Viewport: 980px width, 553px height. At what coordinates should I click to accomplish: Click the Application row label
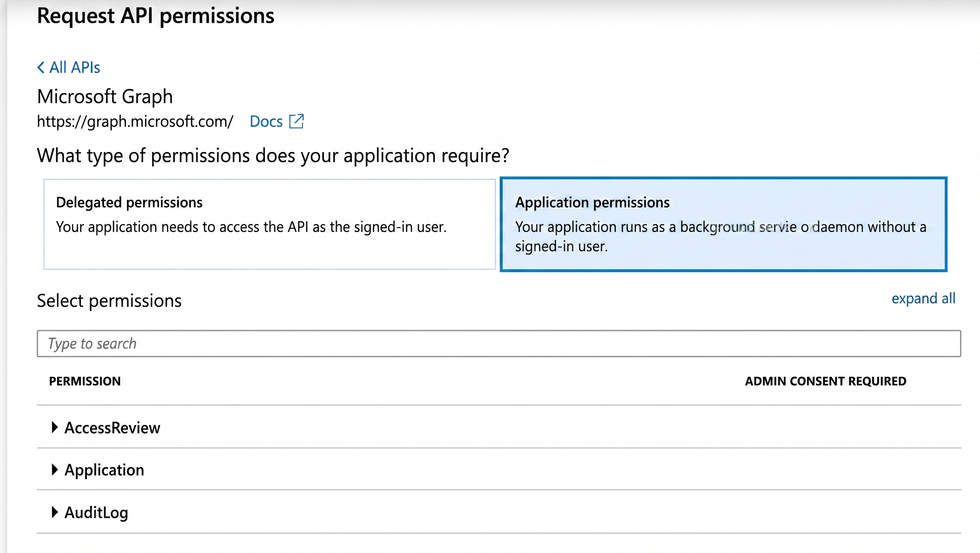coord(104,471)
